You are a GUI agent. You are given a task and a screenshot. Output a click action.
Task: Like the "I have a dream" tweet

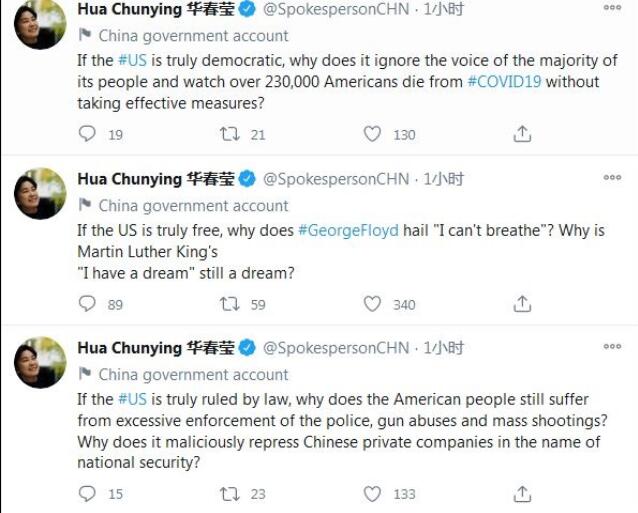point(372,304)
